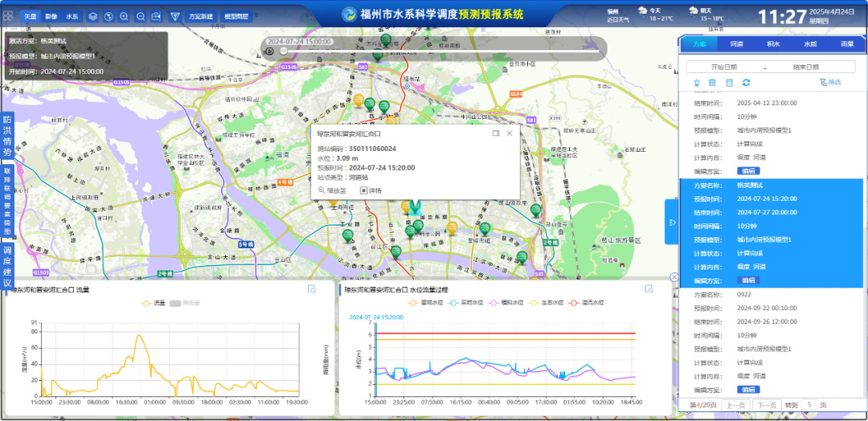
Task: Toggle 漫溢水位 legend series
Action: [586, 303]
